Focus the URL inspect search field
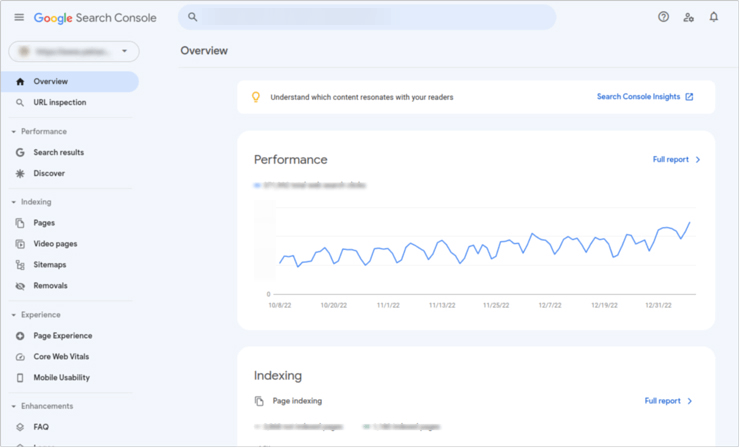Screen dimensions: 740x448 pyautogui.click(x=367, y=17)
